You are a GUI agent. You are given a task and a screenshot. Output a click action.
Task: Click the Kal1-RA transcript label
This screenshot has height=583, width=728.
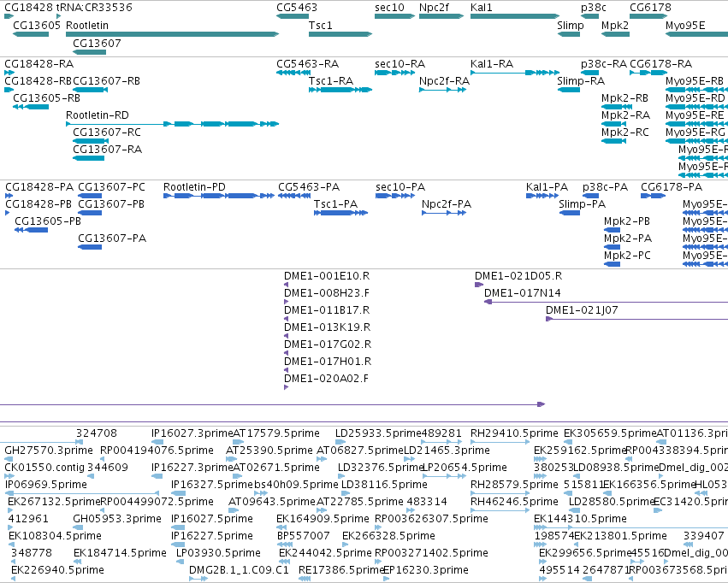point(492,64)
